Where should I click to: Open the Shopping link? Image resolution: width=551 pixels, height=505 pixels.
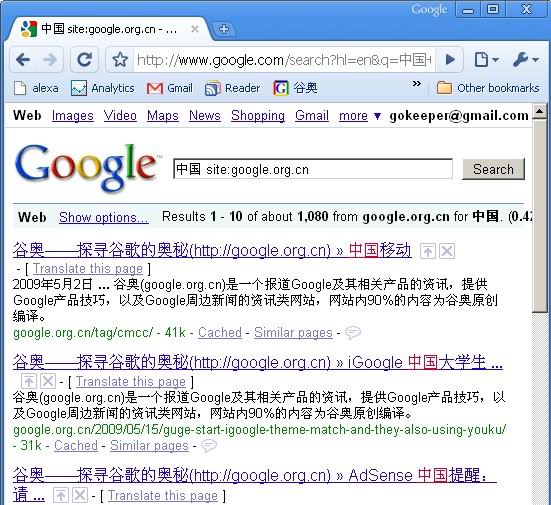point(258,116)
